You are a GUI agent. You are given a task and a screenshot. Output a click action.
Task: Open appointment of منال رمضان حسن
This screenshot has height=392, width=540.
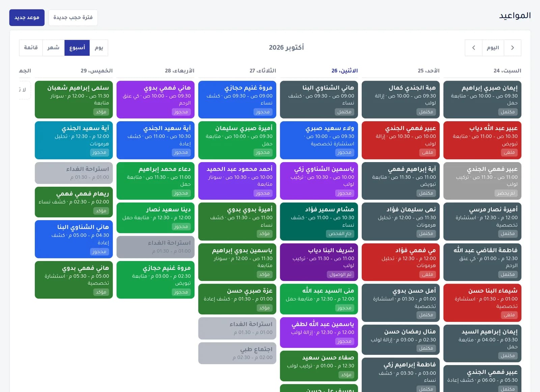tap(401, 340)
